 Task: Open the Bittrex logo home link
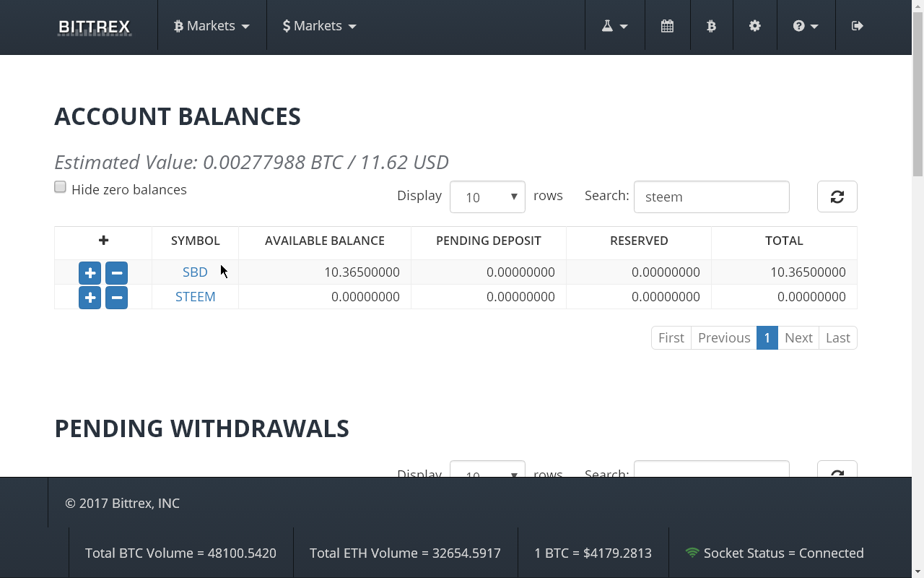coord(95,27)
